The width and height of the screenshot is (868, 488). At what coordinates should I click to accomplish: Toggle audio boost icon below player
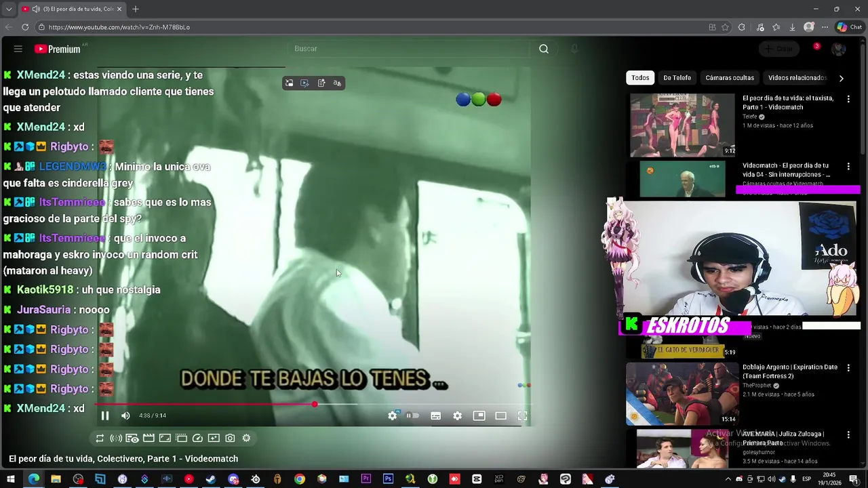pos(116,439)
